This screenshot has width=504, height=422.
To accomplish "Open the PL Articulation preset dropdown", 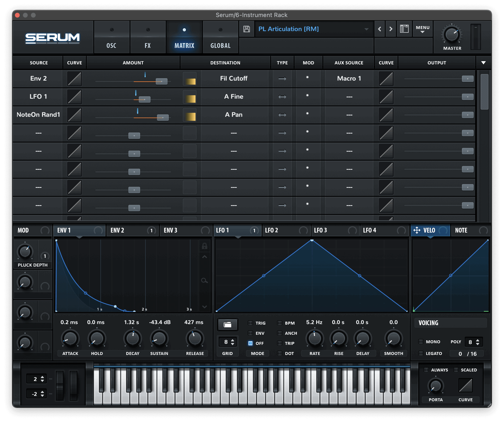I will pyautogui.click(x=367, y=29).
